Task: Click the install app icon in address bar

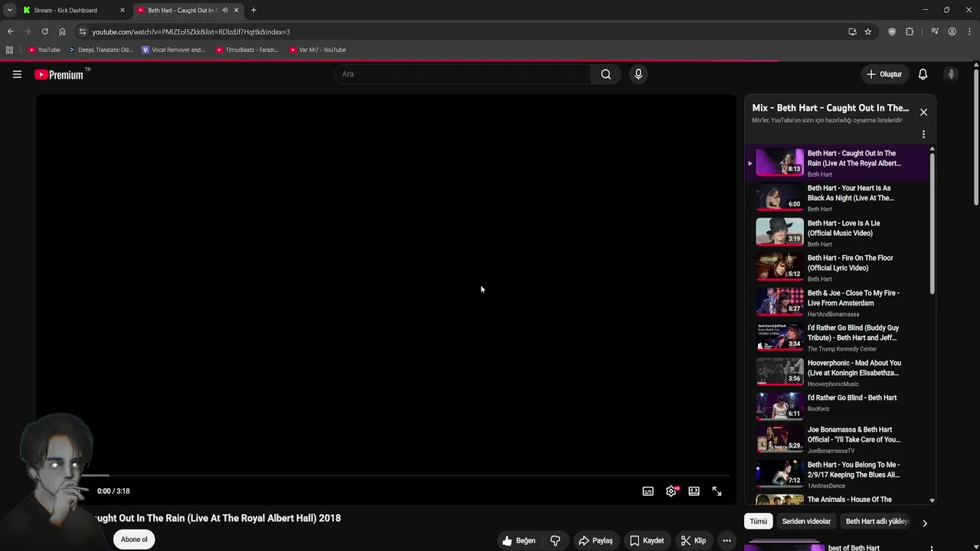Action: pyautogui.click(x=852, y=31)
